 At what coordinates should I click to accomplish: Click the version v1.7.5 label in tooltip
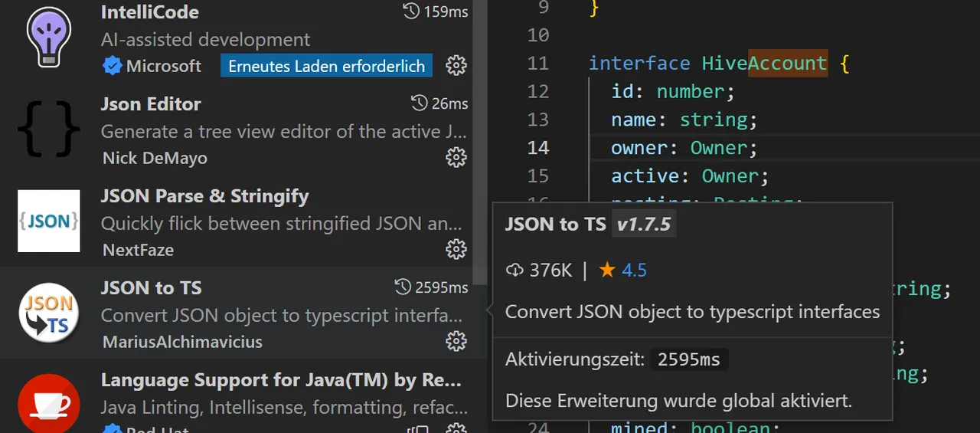tap(644, 224)
